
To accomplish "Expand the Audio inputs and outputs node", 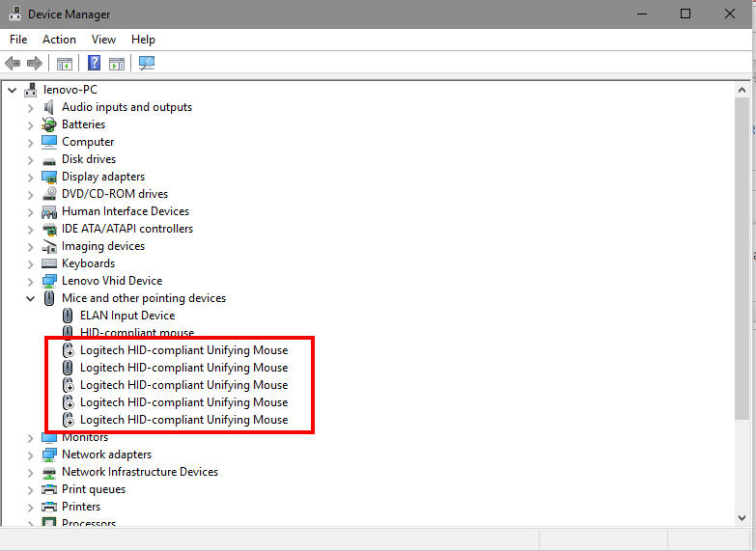I will (x=30, y=107).
